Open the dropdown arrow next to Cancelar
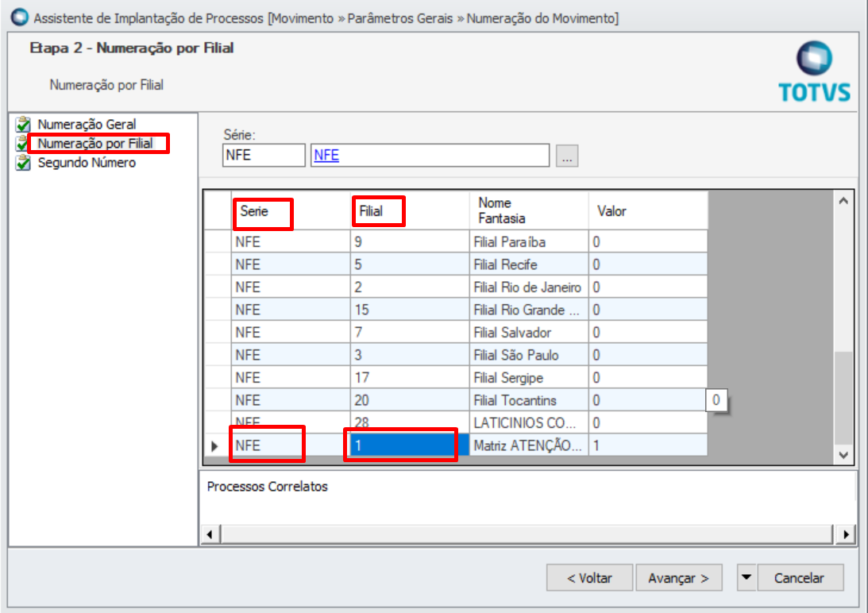 (746, 577)
